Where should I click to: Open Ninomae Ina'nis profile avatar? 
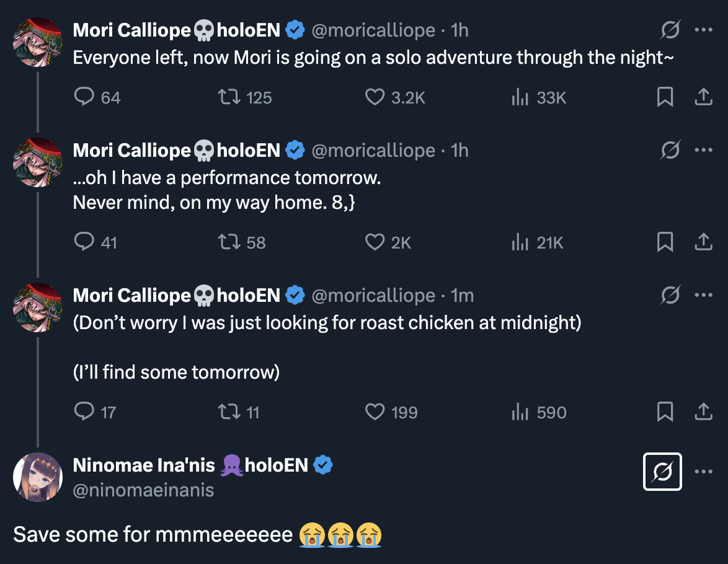38,477
